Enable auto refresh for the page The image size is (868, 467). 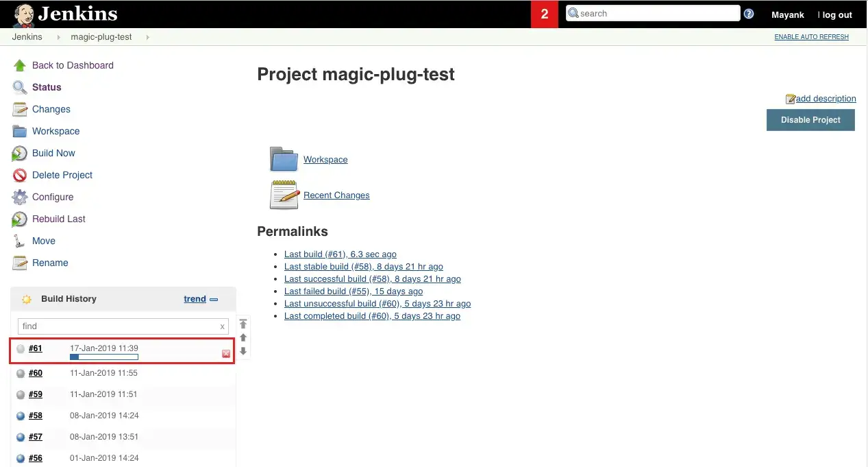coord(811,36)
